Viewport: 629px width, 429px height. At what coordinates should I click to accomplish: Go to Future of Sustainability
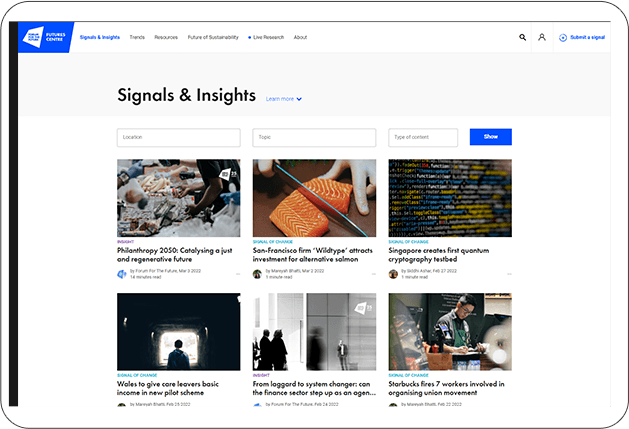point(213,37)
